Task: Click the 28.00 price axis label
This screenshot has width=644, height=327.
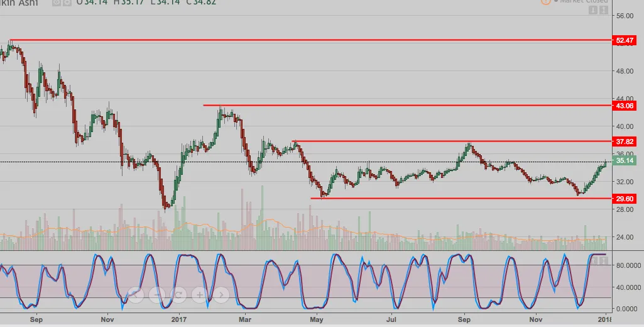Action: coord(625,209)
